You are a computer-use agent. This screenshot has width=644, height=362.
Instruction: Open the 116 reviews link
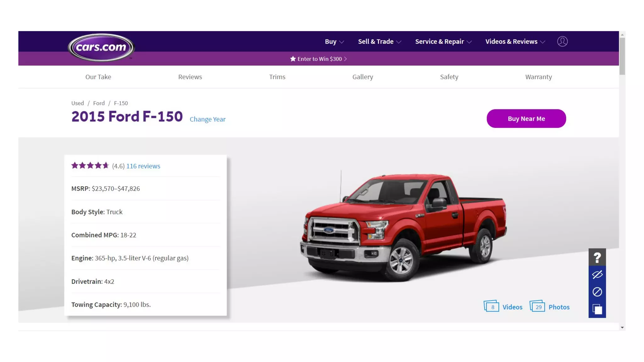click(x=143, y=166)
